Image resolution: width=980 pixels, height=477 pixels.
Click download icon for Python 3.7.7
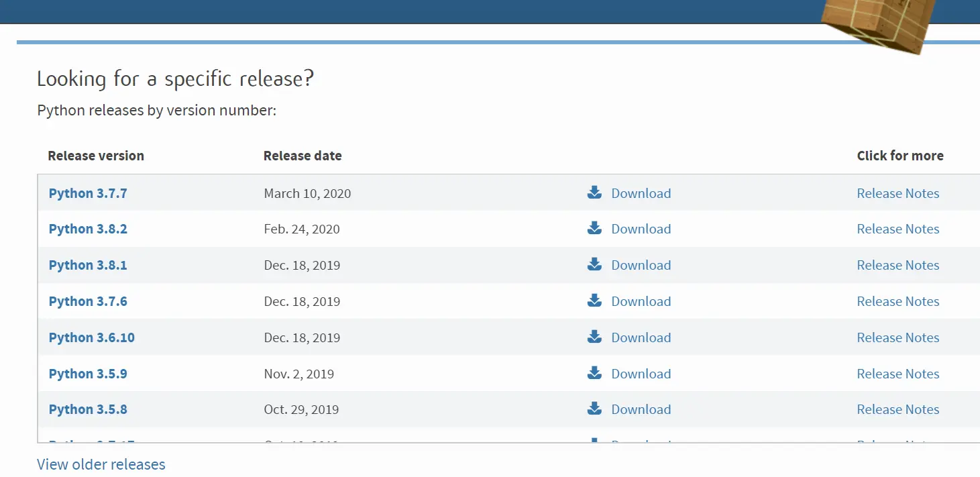(594, 193)
